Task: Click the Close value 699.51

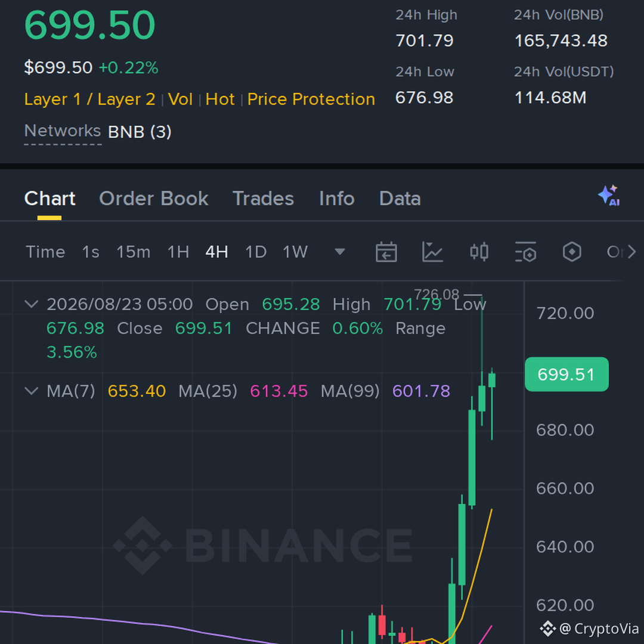Action: [x=204, y=328]
